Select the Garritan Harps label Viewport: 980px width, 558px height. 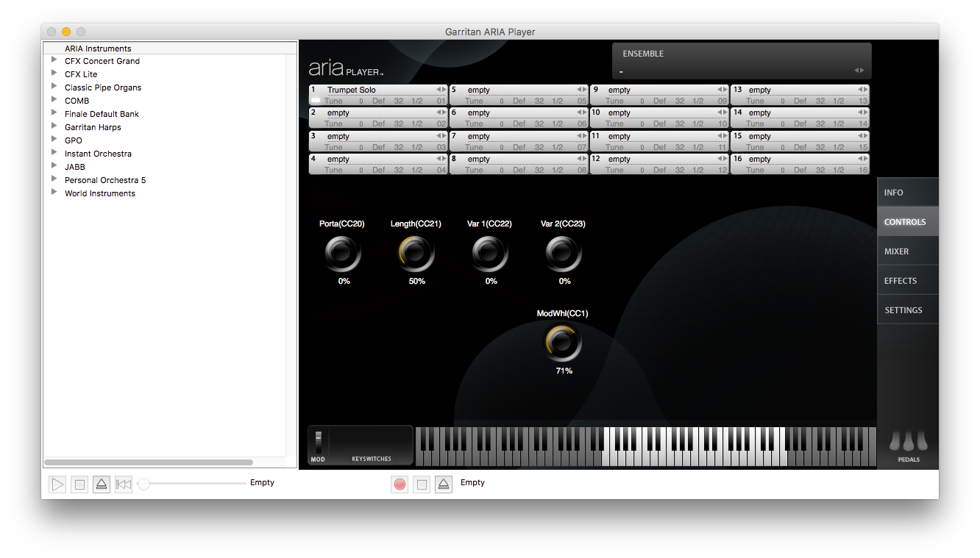93,127
